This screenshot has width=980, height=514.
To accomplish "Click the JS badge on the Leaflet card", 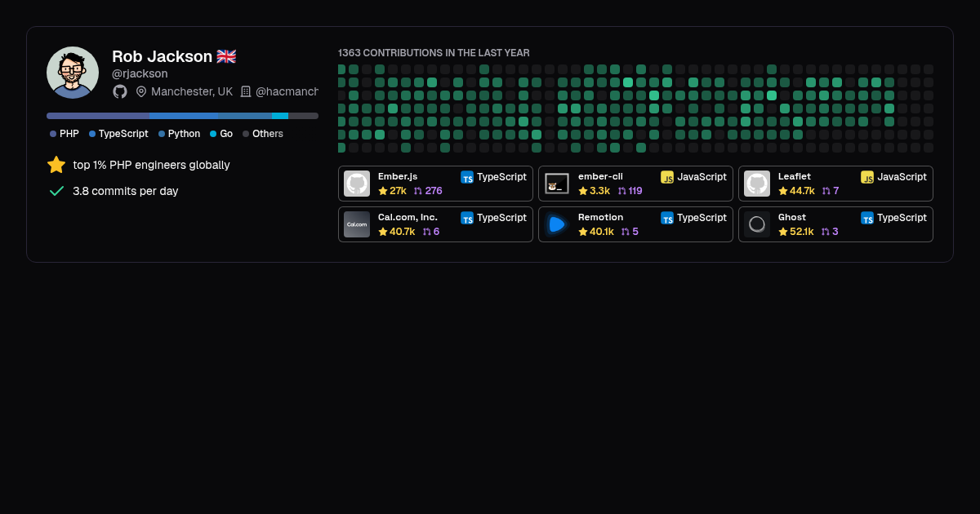I will (x=867, y=177).
